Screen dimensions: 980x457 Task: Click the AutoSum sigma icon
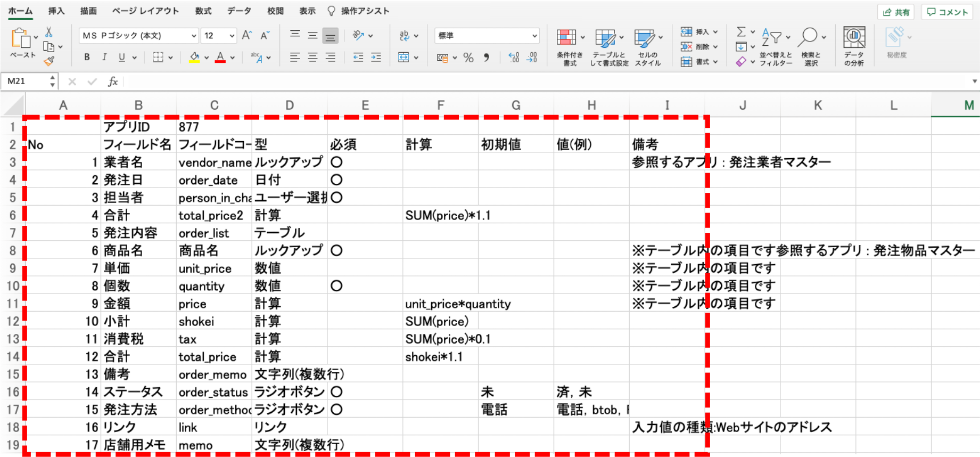coord(741,32)
